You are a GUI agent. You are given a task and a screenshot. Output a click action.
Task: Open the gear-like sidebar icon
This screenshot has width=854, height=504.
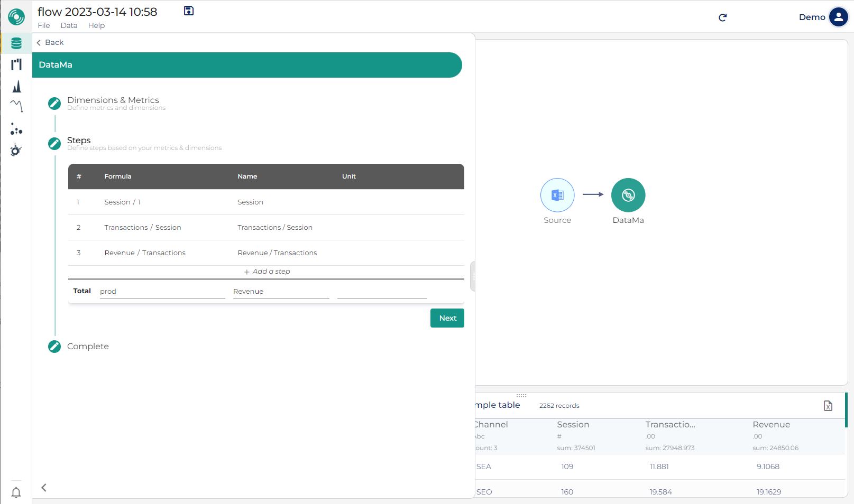[16, 150]
